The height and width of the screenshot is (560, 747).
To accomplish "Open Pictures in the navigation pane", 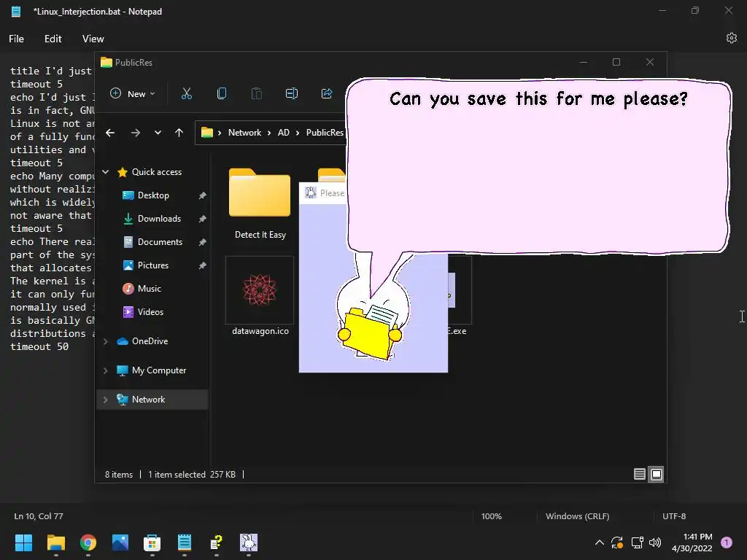I will [x=153, y=265].
